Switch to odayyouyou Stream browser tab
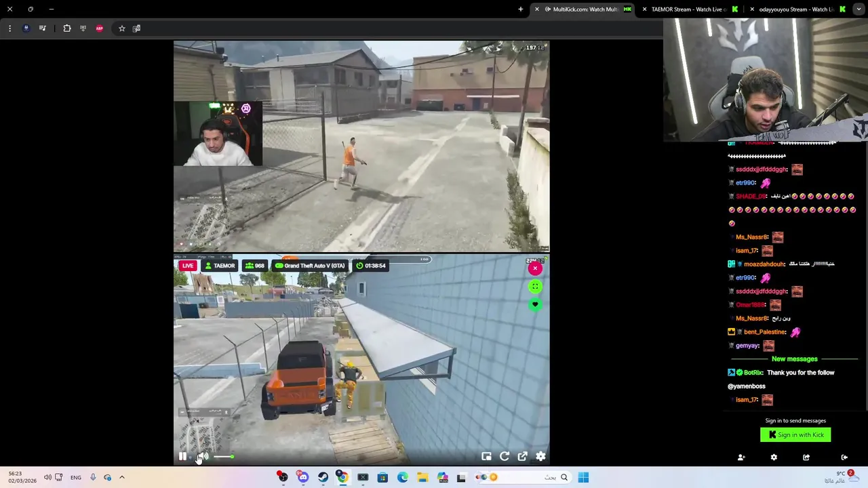Viewport: 868px width, 488px height. point(797,9)
